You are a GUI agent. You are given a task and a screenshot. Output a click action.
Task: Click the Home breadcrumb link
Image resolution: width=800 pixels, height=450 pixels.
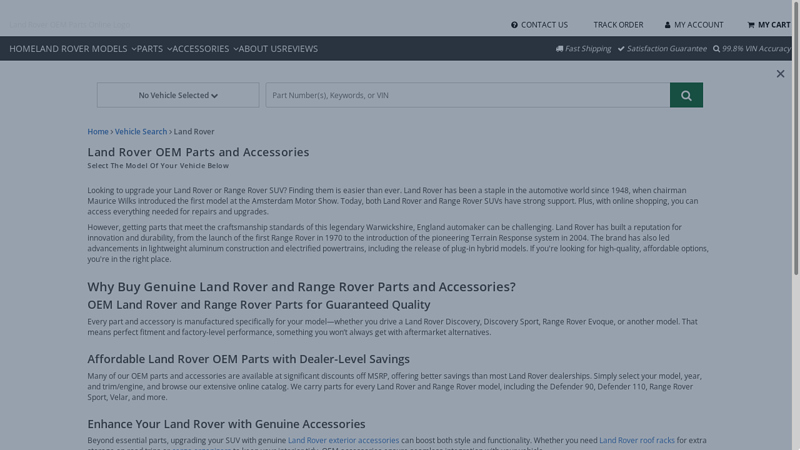pyautogui.click(x=98, y=131)
